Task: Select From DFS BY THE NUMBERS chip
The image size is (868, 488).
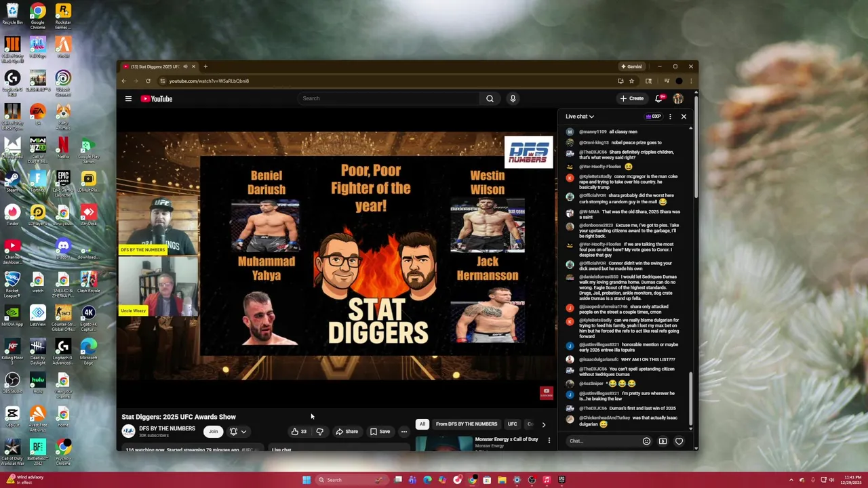Action: tap(467, 424)
